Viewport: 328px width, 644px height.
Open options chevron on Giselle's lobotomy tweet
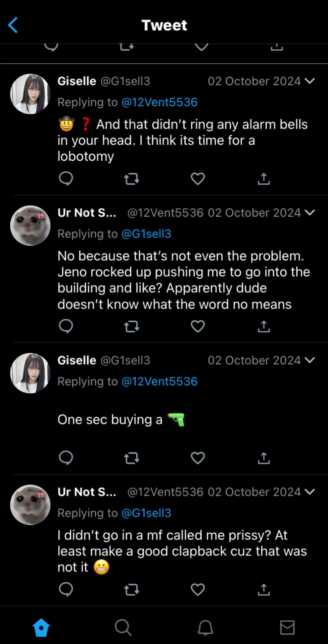(x=310, y=81)
